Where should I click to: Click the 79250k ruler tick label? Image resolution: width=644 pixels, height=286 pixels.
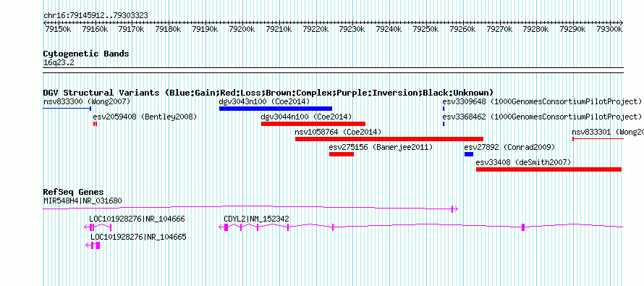click(425, 29)
